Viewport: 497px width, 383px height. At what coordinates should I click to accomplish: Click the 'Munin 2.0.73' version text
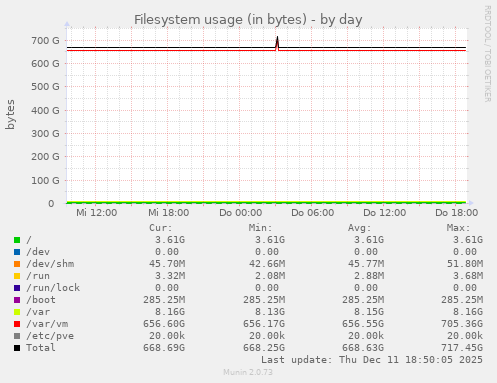(x=248, y=372)
